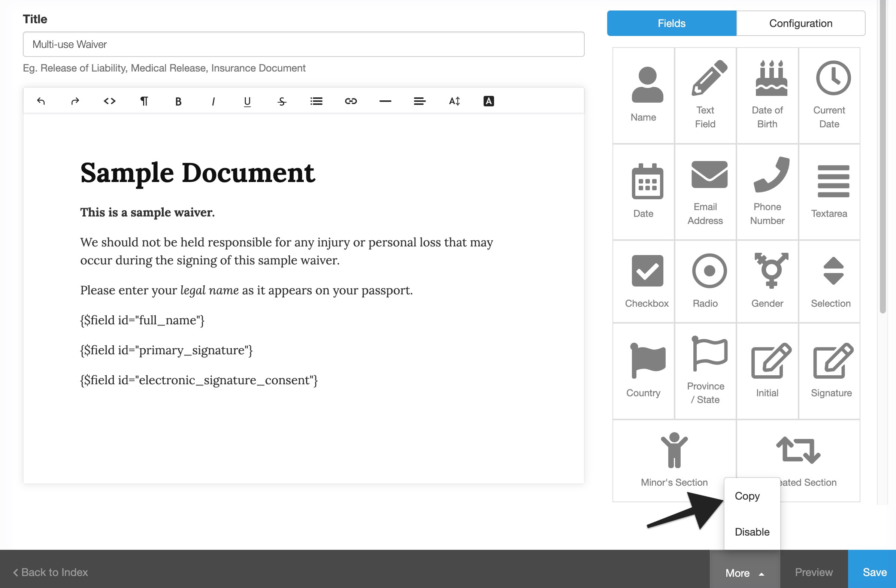The height and width of the screenshot is (588, 896).
Task: Add a Selection field
Action: coord(829,282)
